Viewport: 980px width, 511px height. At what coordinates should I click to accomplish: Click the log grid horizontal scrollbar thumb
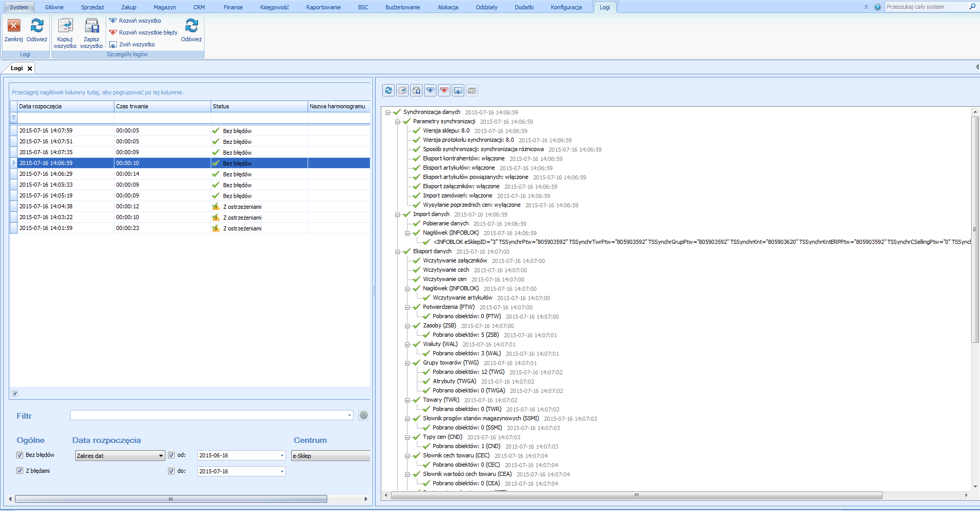(x=171, y=499)
